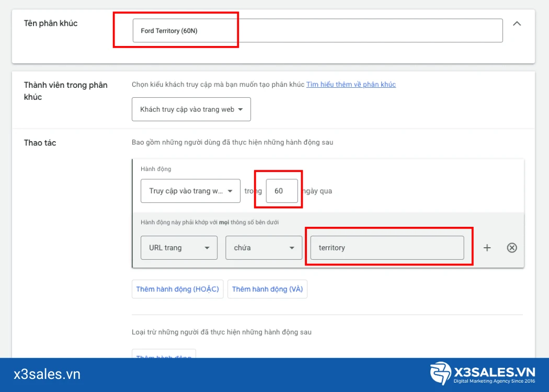Image resolution: width=549 pixels, height=392 pixels.
Task: Click the ngày qua text
Action: tap(316, 191)
